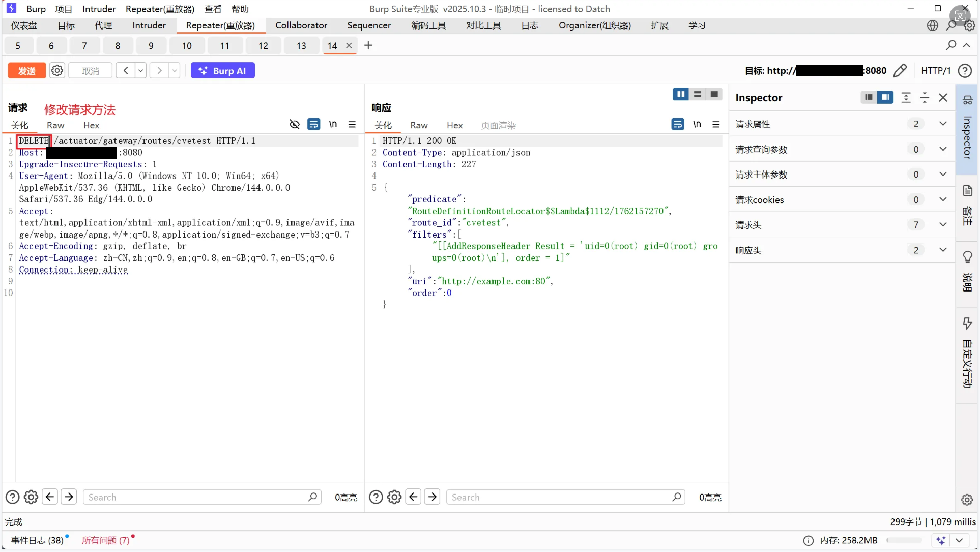Select top-bottom request/response layout

tap(698, 94)
